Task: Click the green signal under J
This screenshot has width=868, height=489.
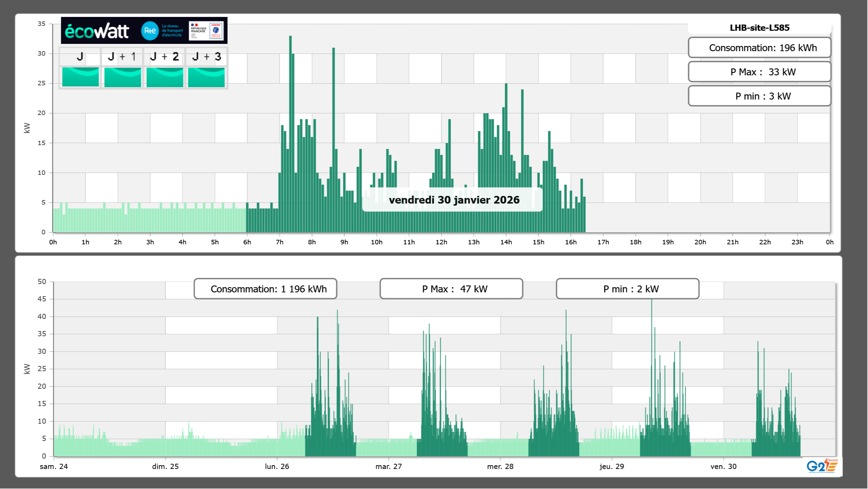Action: coord(80,77)
